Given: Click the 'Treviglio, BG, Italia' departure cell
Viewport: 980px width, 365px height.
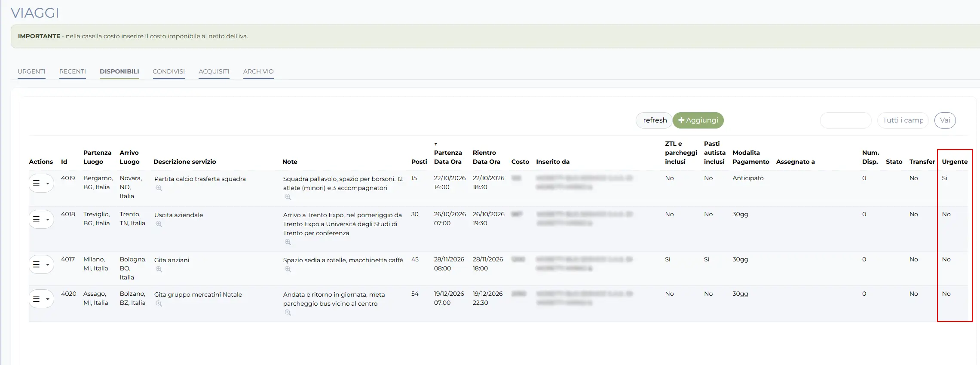Looking at the screenshot, I should click(97, 219).
